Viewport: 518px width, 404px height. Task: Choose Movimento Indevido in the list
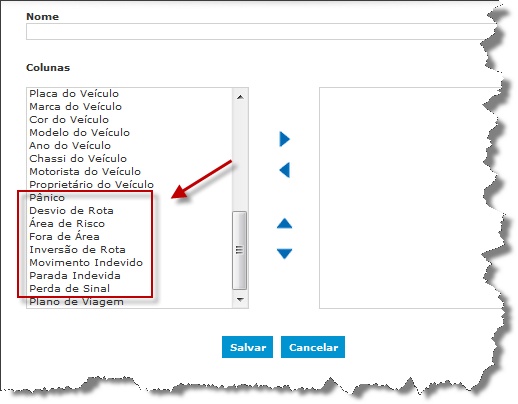[x=86, y=263]
